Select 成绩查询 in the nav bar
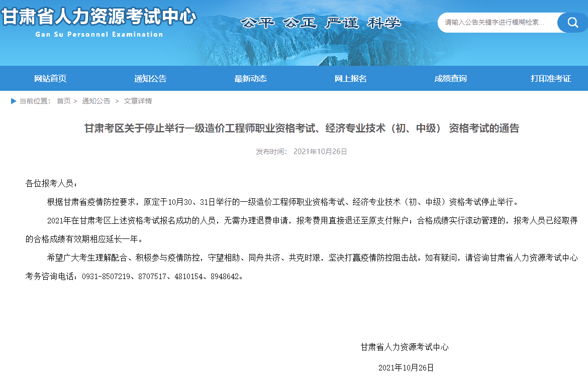The height and width of the screenshot is (384, 588). click(x=450, y=78)
